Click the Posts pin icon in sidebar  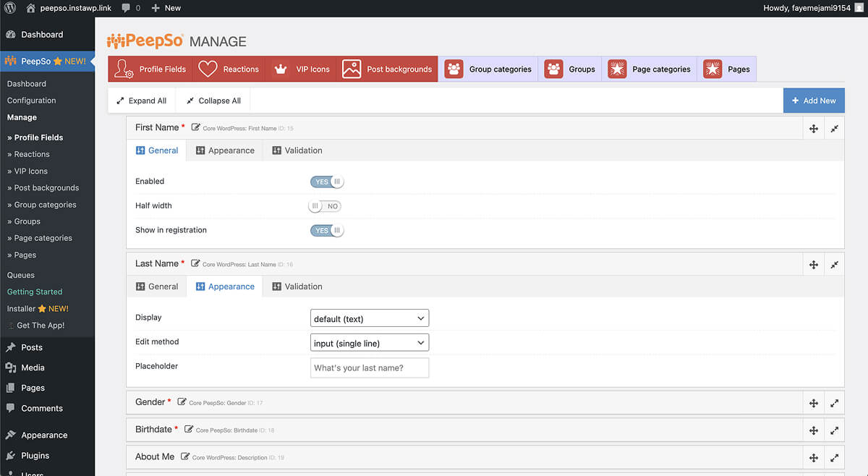(x=11, y=347)
